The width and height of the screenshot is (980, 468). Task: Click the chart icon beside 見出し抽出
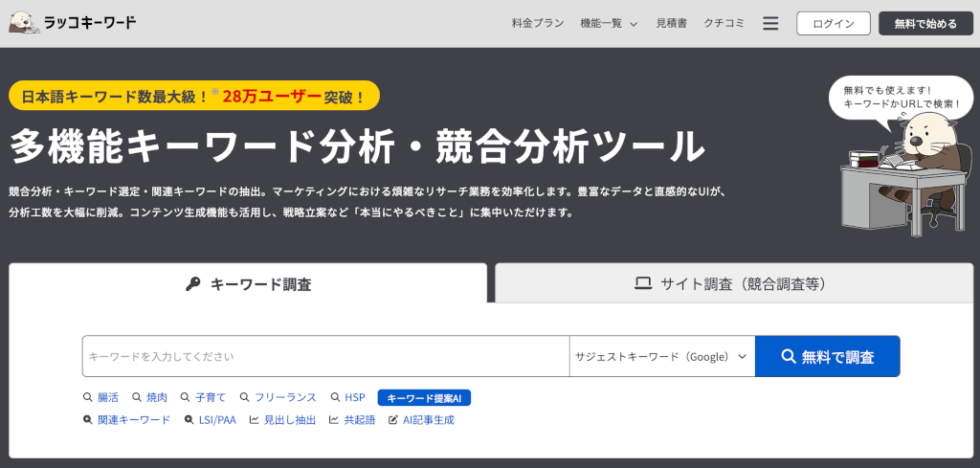point(254,420)
